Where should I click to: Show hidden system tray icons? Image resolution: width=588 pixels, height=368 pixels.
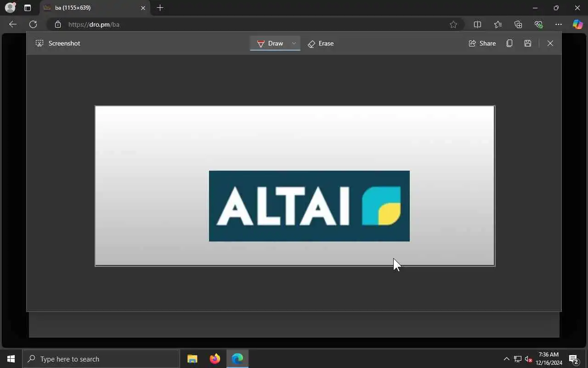507,359
